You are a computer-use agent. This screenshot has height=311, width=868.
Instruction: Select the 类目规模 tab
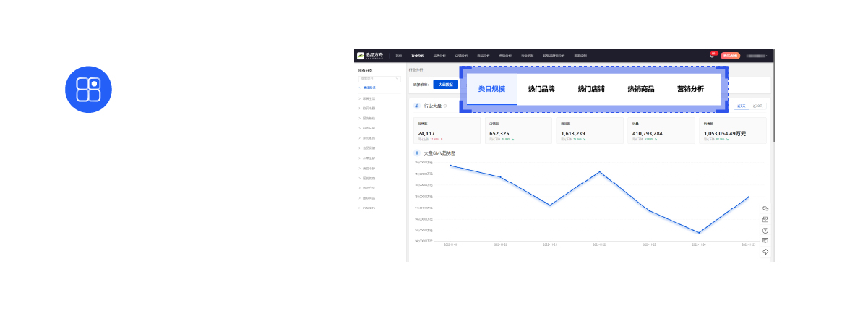(x=491, y=89)
